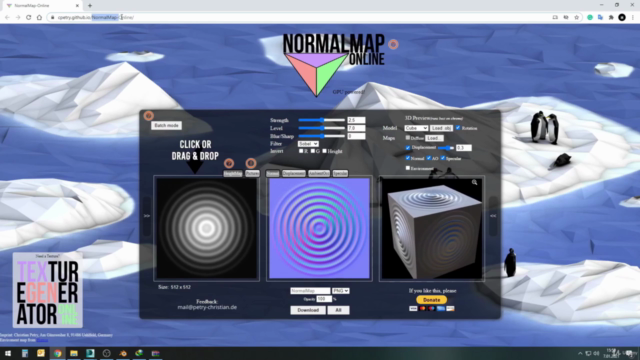Screen dimensions: 640x360
Task: Click the help icon above Batch mode
Action: coord(149,116)
